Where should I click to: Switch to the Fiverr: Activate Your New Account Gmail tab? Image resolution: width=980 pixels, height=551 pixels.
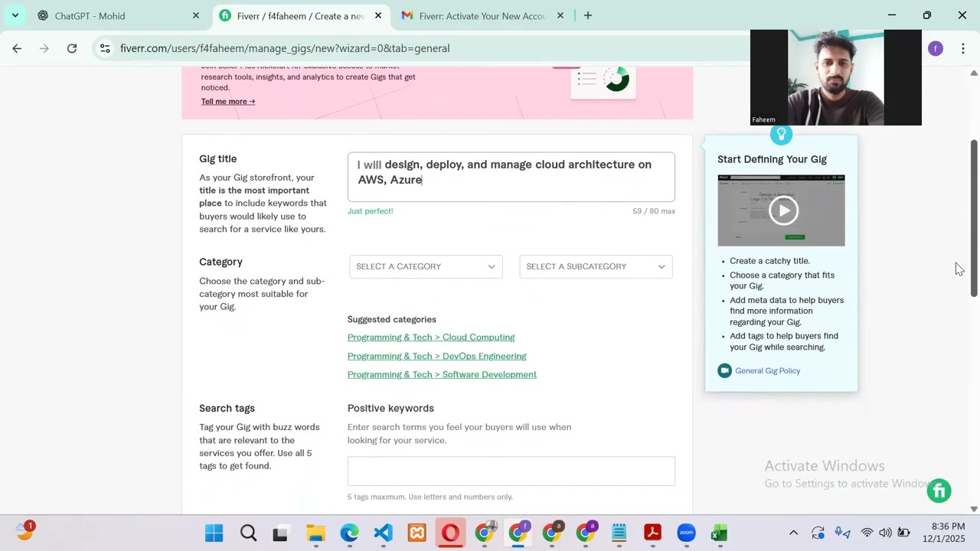click(x=483, y=15)
